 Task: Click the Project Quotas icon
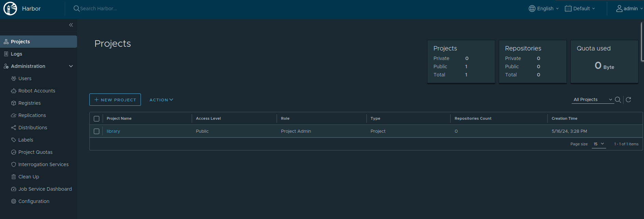coord(14,152)
